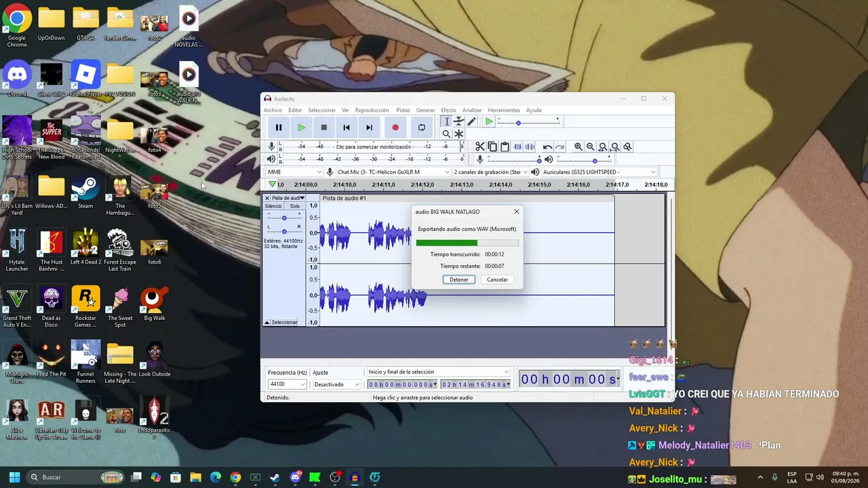Open the Reproducción menu
Viewport: 868px width, 488px height.
pyautogui.click(x=372, y=110)
